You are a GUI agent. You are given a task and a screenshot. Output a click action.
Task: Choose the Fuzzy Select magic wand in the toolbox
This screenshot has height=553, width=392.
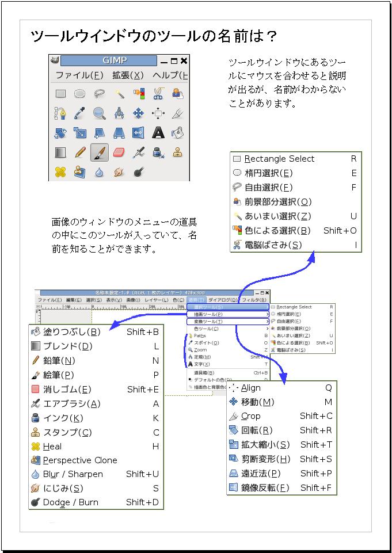[119, 94]
